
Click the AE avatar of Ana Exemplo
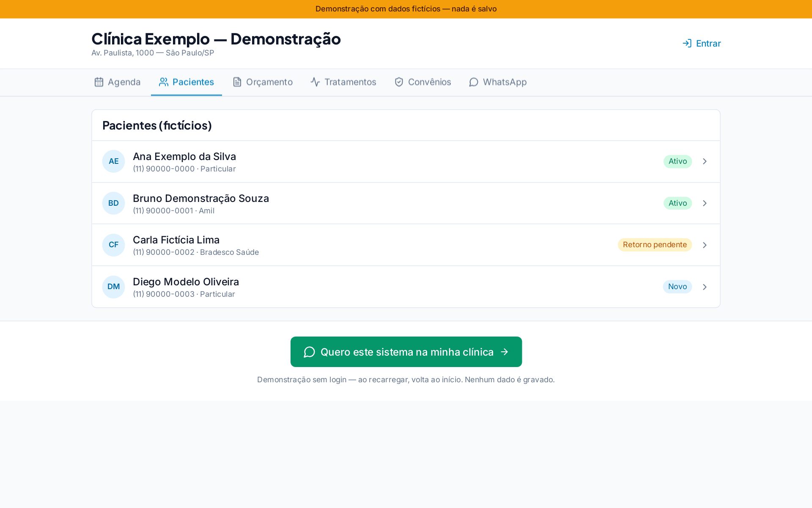pyautogui.click(x=113, y=161)
